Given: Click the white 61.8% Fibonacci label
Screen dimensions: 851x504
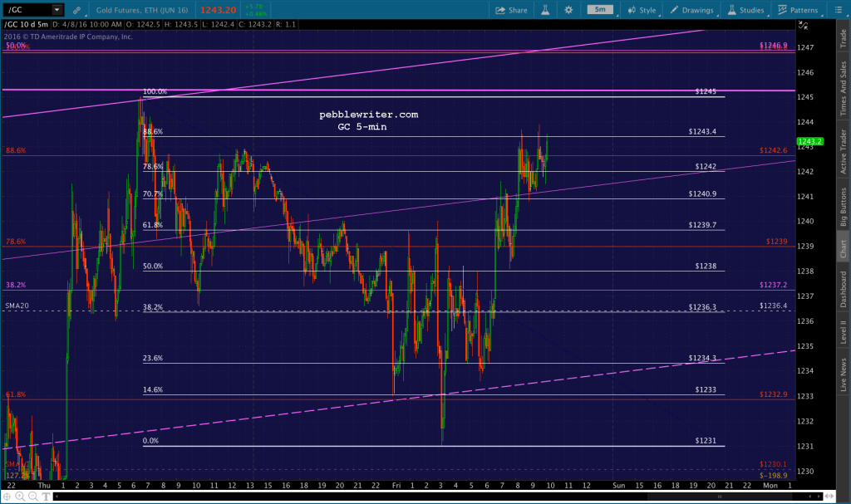Looking at the screenshot, I should coord(153,225).
